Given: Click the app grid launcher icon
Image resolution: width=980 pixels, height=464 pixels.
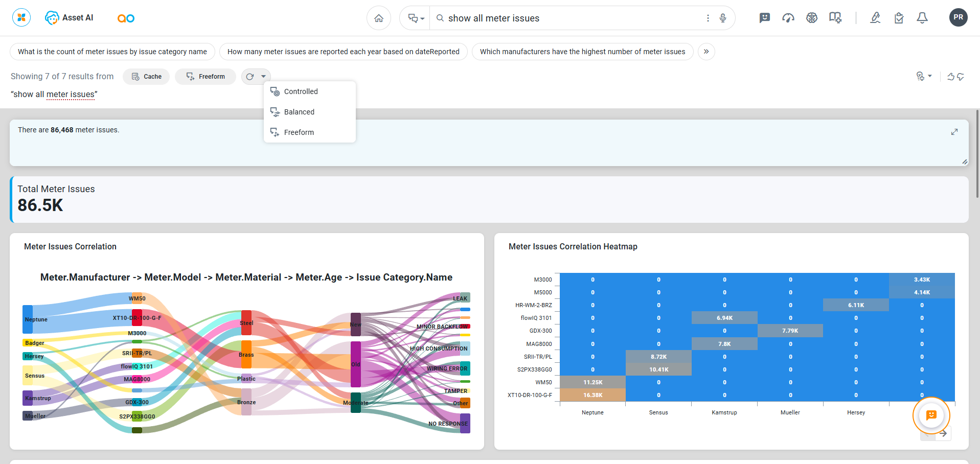Looking at the screenshot, I should click(x=21, y=17).
